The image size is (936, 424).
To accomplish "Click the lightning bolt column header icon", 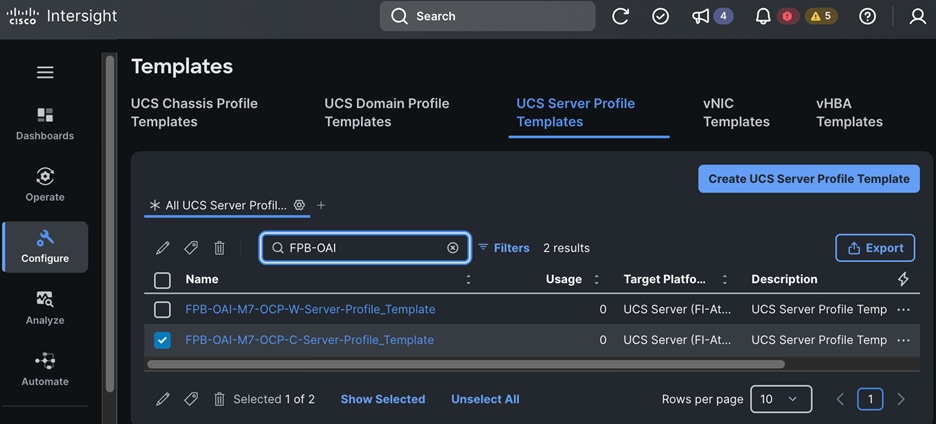I will click(x=903, y=279).
